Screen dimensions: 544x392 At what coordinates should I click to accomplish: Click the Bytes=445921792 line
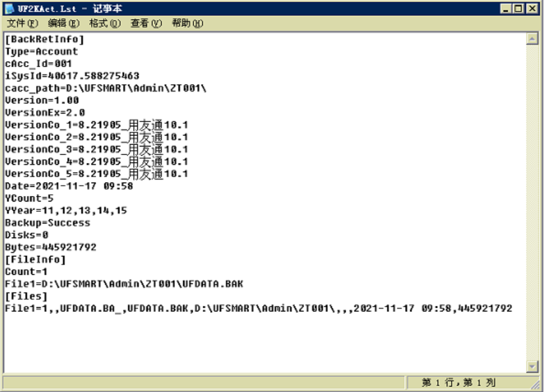(x=51, y=247)
